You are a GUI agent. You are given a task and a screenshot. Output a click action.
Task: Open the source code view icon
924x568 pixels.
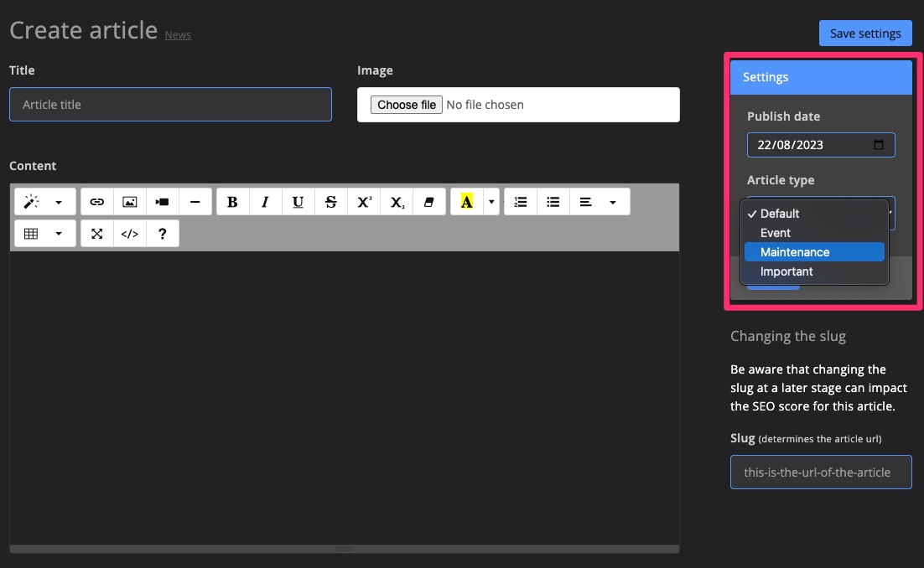(x=129, y=233)
